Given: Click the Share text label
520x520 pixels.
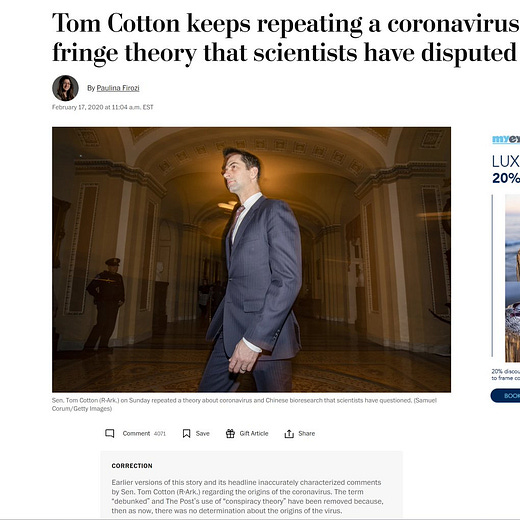Looking at the screenshot, I should coord(307,433).
